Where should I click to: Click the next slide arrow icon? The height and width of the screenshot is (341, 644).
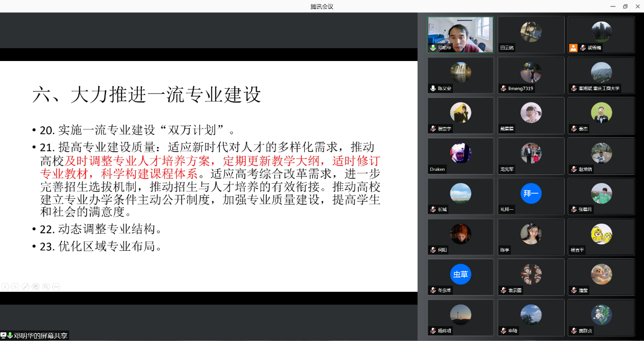[15, 287]
